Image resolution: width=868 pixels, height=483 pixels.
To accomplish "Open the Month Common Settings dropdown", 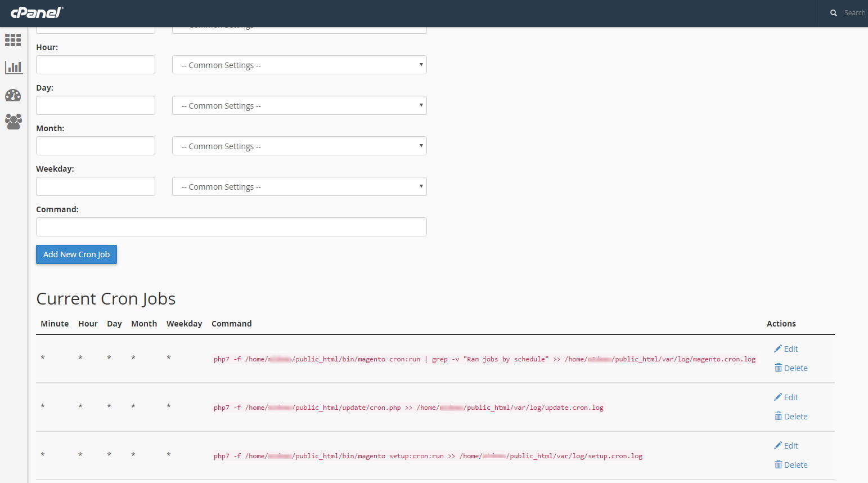I will [299, 146].
